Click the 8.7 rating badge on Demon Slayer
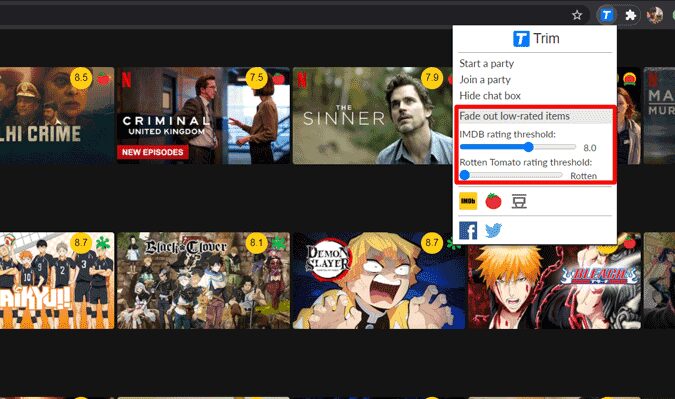Viewport: 675px width, 399px height. pos(432,243)
